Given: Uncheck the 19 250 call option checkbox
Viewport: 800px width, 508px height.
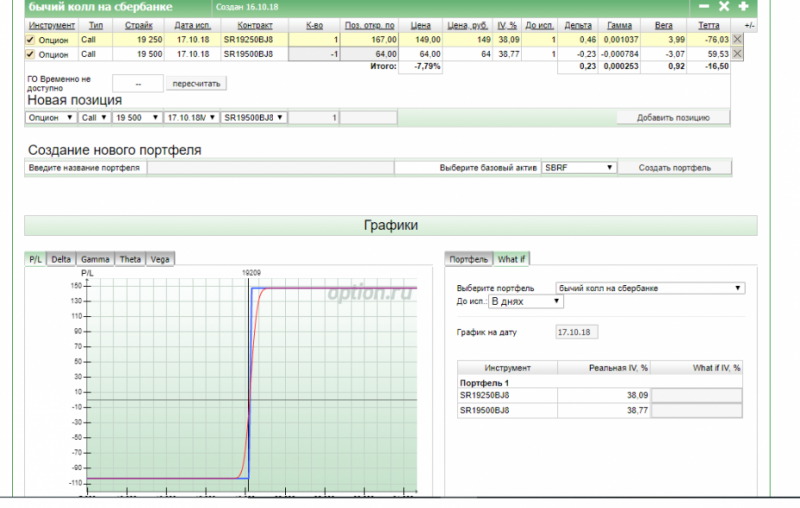Looking at the screenshot, I should (30, 40).
